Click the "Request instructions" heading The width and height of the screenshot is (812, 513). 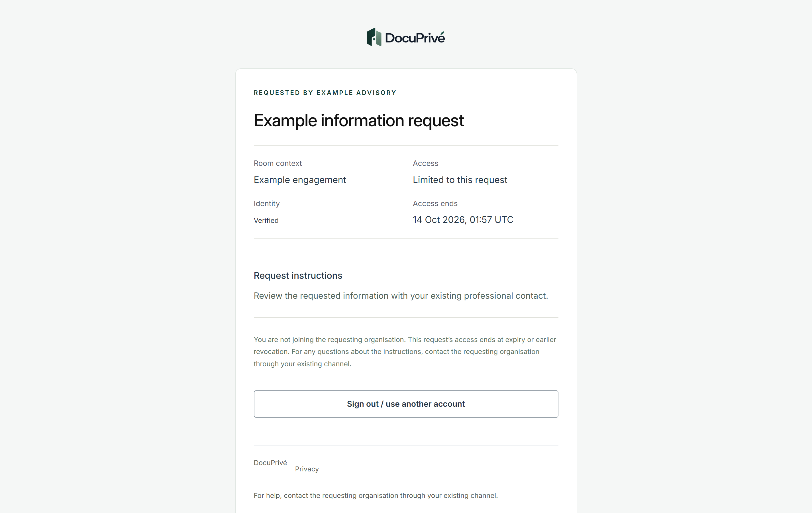tap(298, 276)
